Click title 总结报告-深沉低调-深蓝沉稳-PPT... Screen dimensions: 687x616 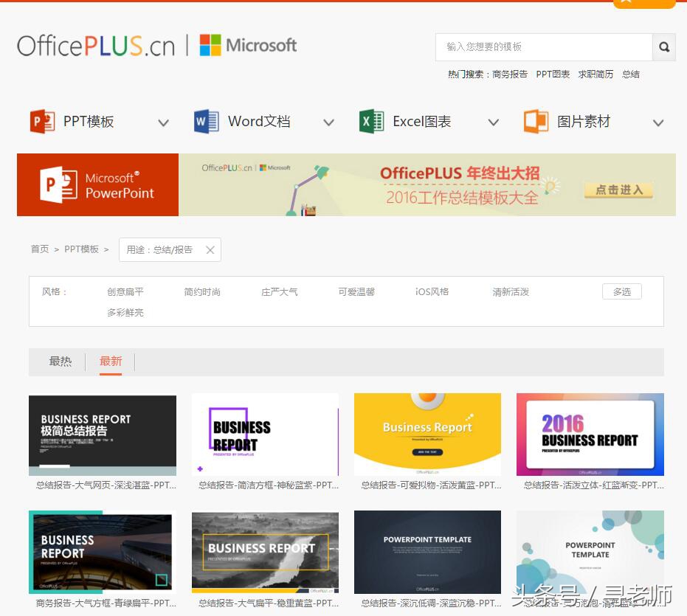click(x=431, y=603)
